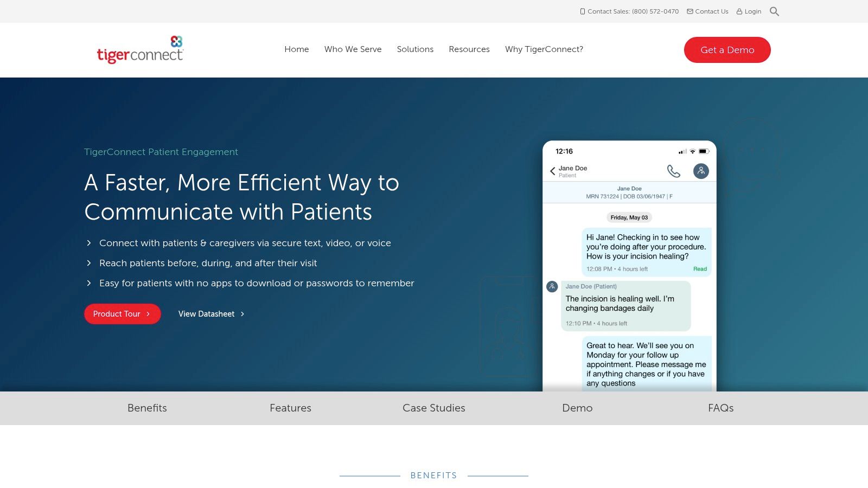The width and height of the screenshot is (868, 488).
Task: Jump to the Demo section tab
Action: 577,408
